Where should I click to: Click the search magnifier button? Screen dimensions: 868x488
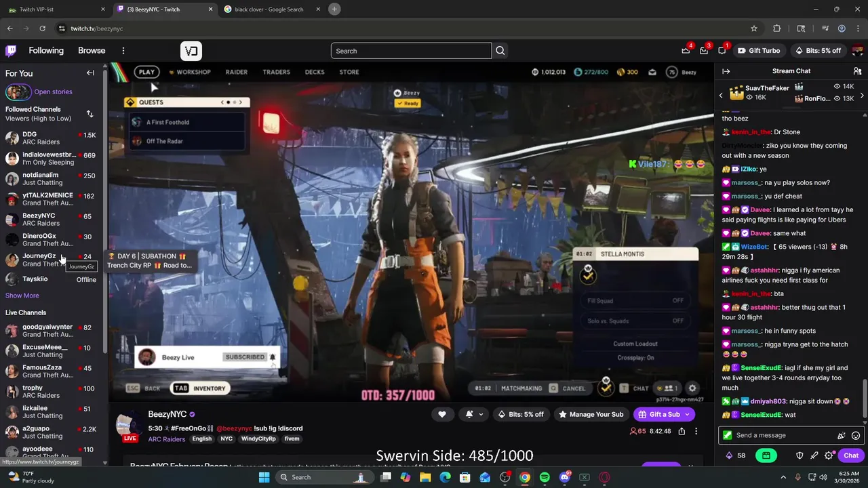tap(500, 51)
